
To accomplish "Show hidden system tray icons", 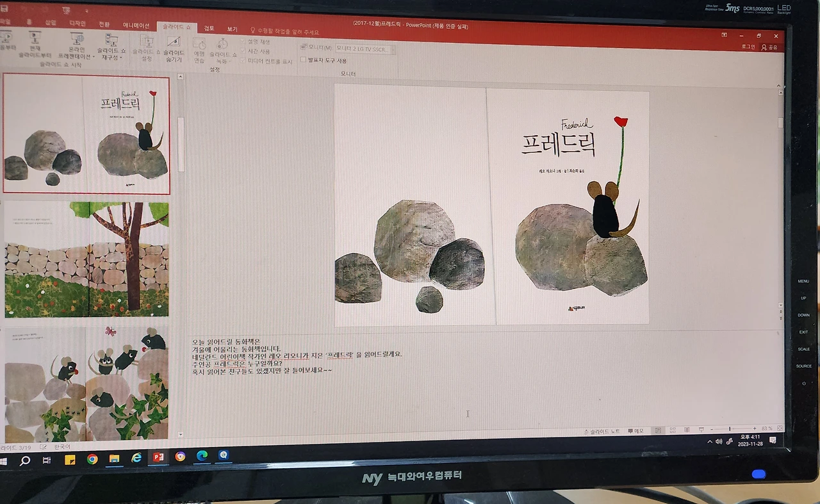I will 710,442.
